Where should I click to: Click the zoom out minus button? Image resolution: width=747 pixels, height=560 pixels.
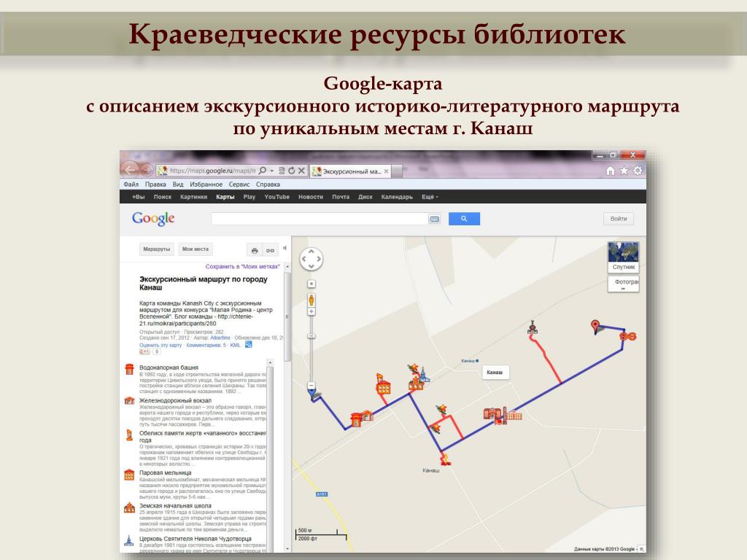tap(311, 385)
